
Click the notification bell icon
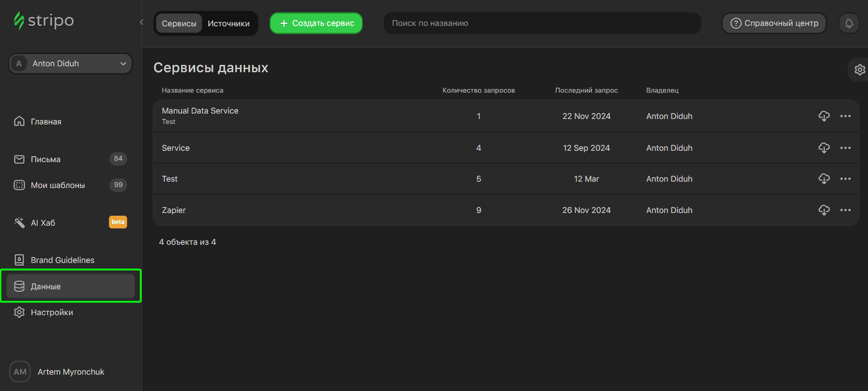pyautogui.click(x=849, y=23)
